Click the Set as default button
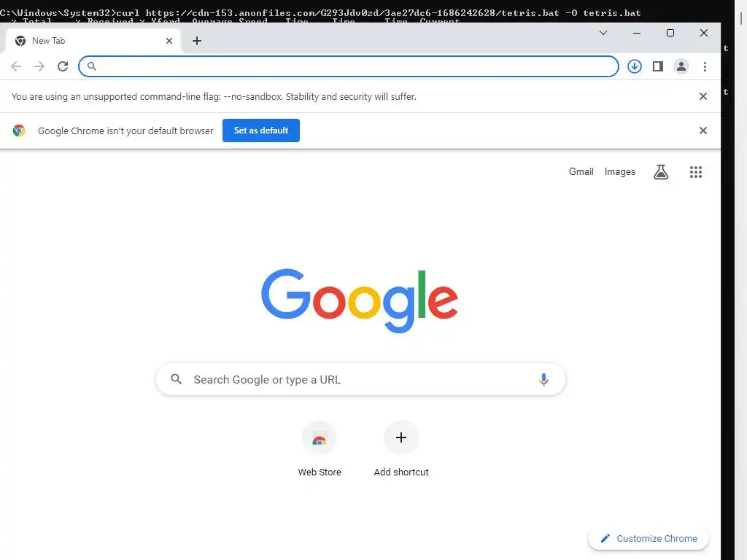747x560 pixels. pyautogui.click(x=261, y=131)
